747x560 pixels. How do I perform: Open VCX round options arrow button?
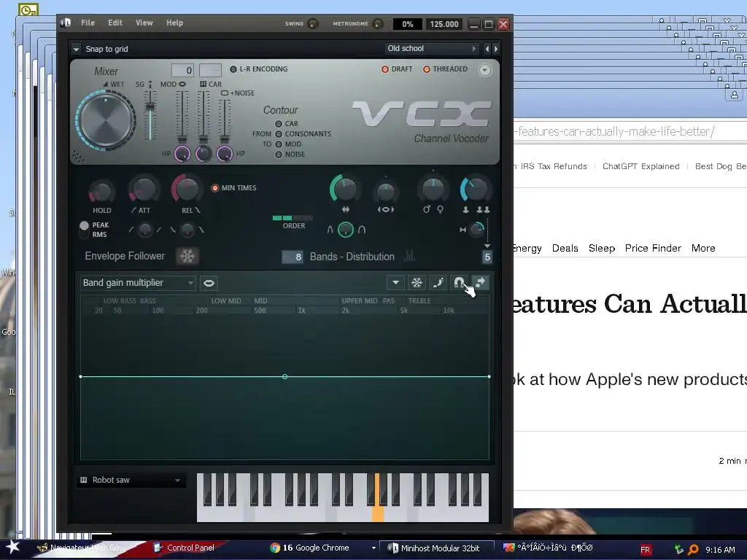[484, 70]
